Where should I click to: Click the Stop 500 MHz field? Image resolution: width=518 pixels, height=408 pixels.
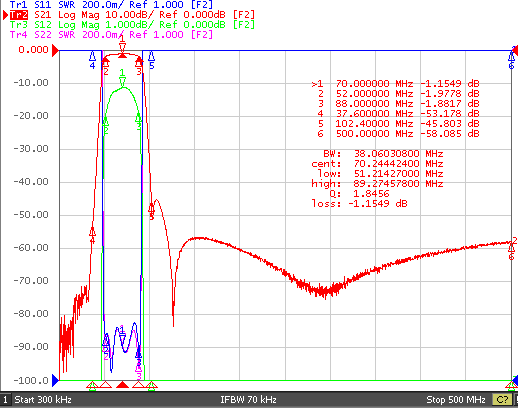(456, 399)
